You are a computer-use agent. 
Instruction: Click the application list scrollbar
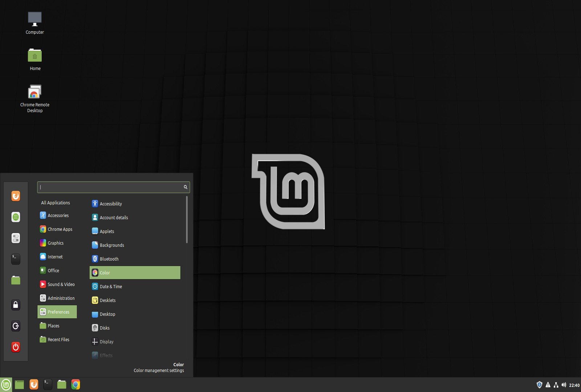point(187,220)
